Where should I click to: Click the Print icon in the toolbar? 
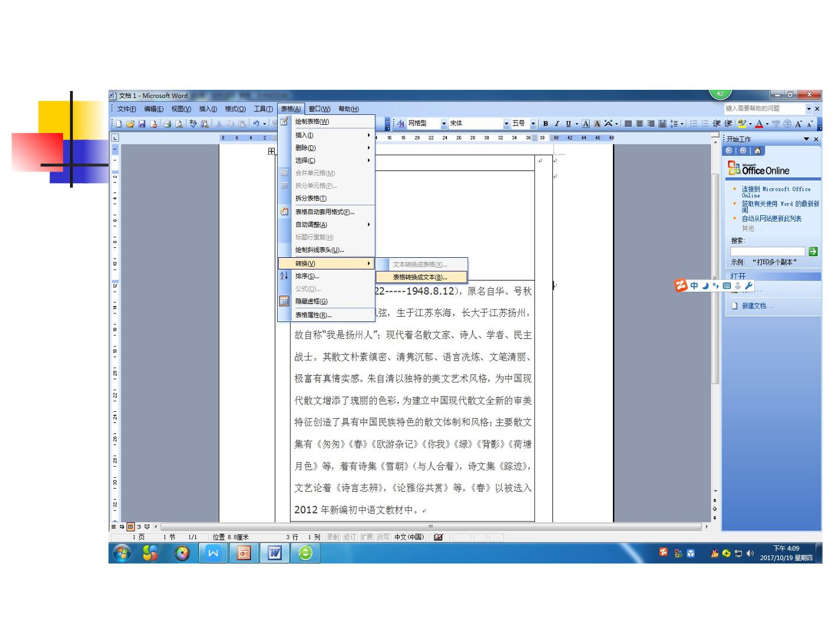pyautogui.click(x=167, y=124)
